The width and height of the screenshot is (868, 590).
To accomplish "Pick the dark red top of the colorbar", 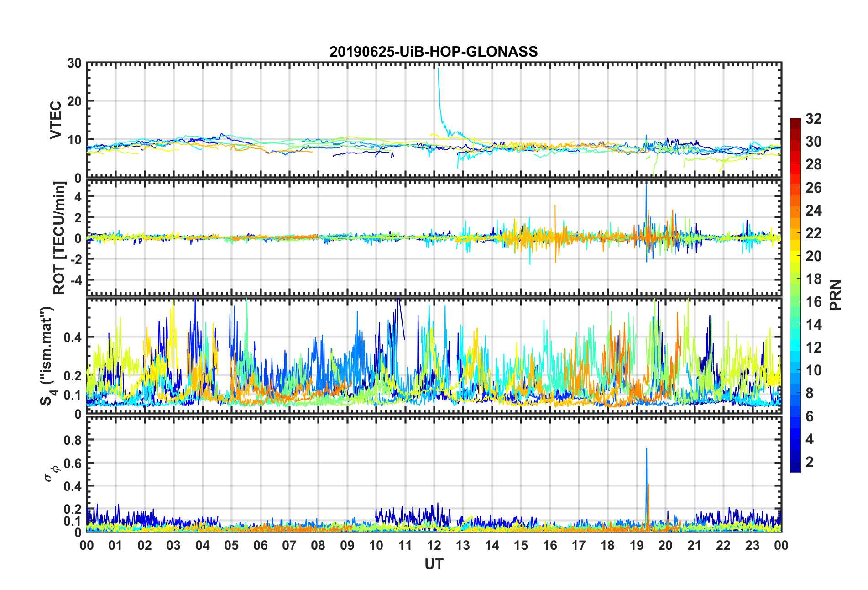I will (795, 121).
